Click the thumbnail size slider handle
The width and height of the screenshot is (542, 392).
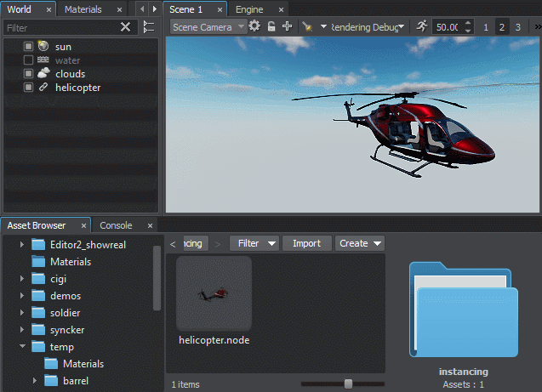pos(348,383)
